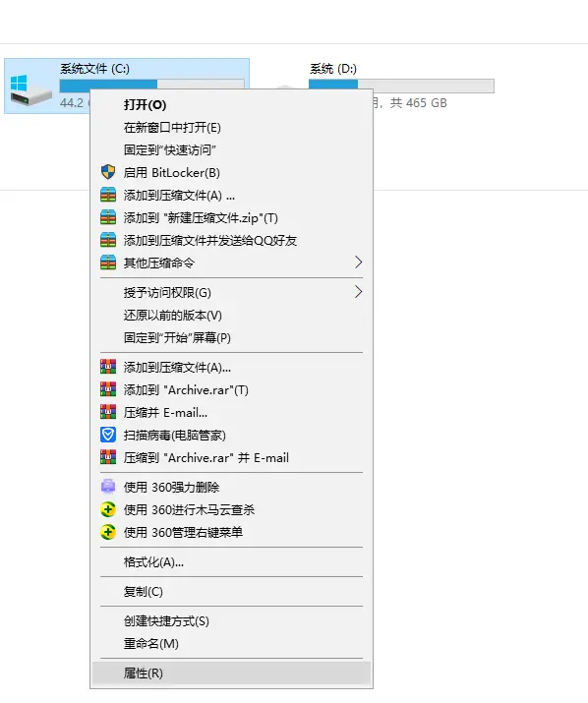Image resolution: width=588 pixels, height=703 pixels.
Task: Select the 系统 (D:) drive label
Action: coord(332,69)
